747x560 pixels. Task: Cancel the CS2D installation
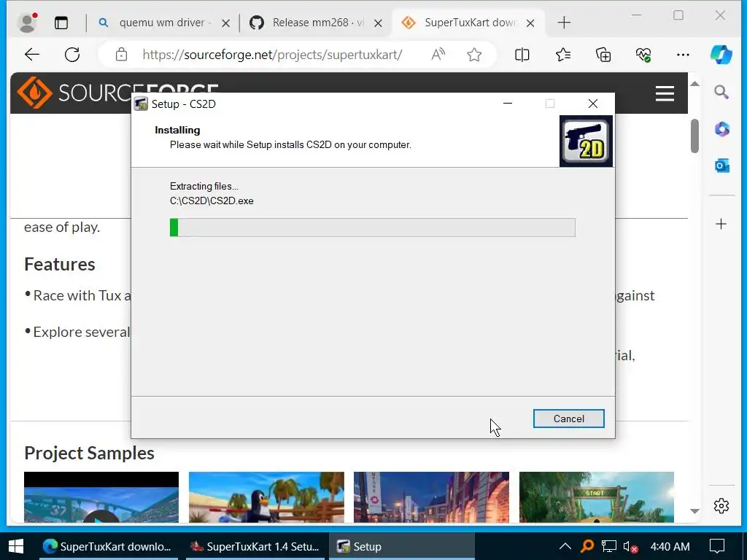(x=569, y=419)
